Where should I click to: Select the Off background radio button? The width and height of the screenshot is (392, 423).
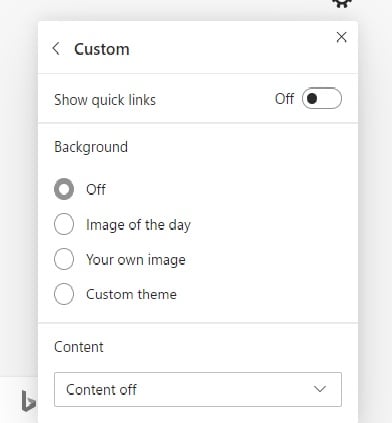point(64,189)
